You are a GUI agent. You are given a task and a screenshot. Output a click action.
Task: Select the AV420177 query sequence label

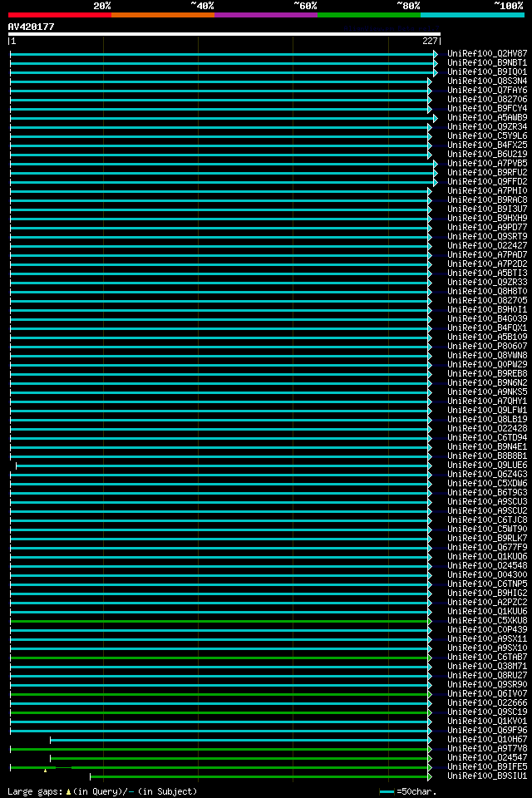[x=31, y=27]
